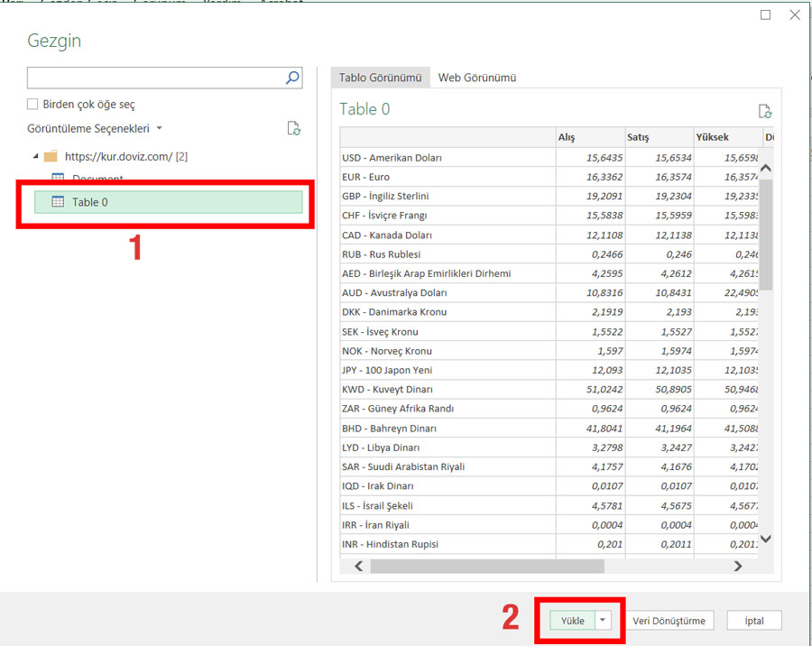812x646 pixels.
Task: Click the 'Table 0' preview heading
Action: click(364, 109)
